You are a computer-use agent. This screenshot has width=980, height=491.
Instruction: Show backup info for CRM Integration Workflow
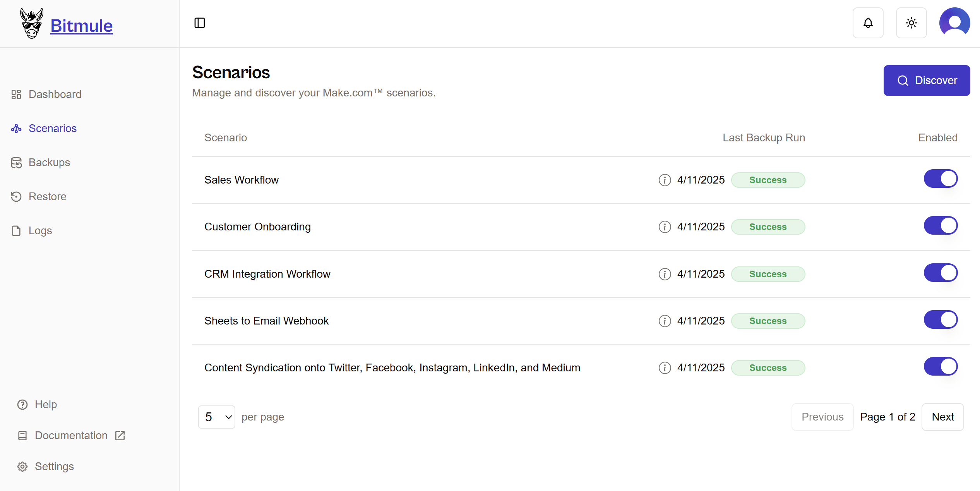[x=665, y=274]
